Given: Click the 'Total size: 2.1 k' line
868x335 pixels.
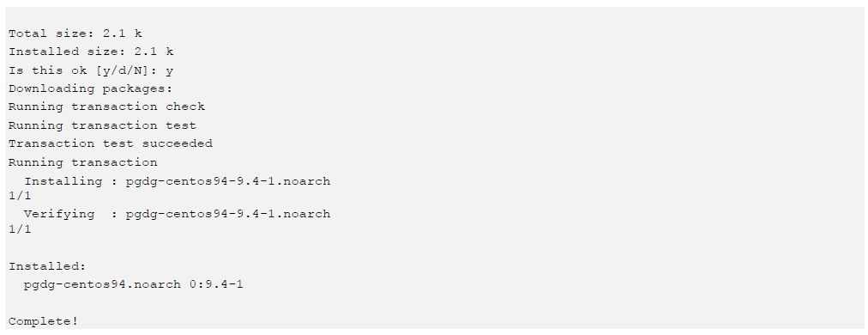Looking at the screenshot, I should [x=75, y=33].
